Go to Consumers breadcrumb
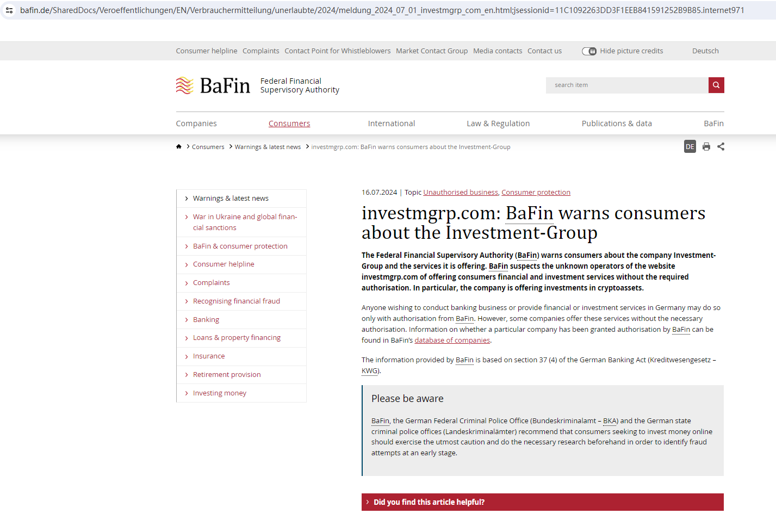The height and width of the screenshot is (532, 776). click(208, 147)
